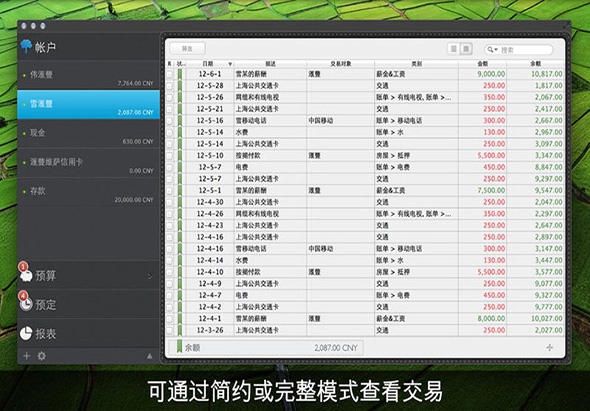Click the 金额 column header
590x411 pixels.
[x=482, y=64]
